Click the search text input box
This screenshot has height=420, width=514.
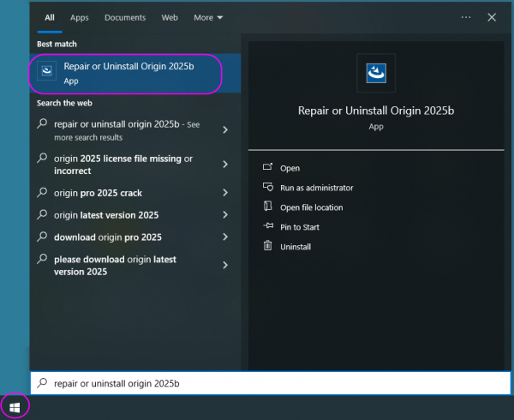point(257,384)
